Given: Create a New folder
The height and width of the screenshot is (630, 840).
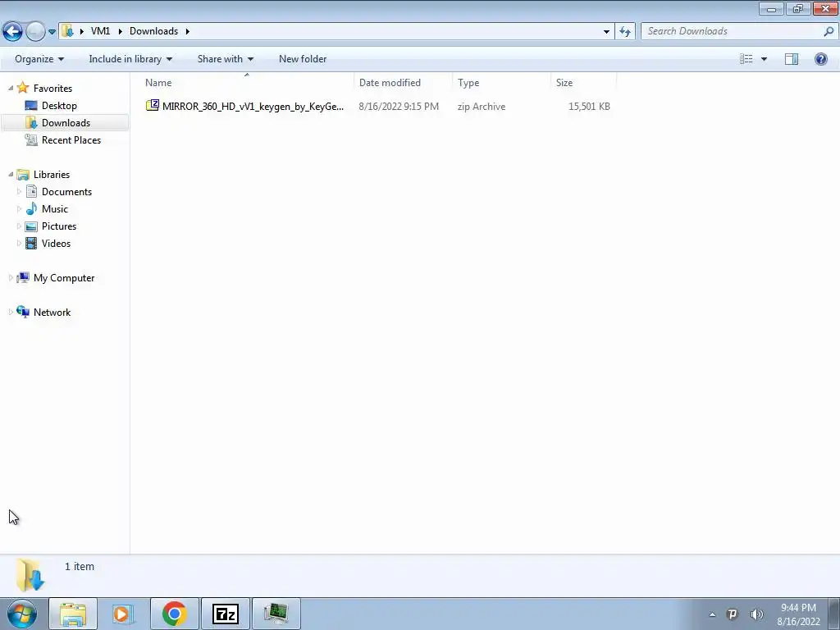Looking at the screenshot, I should tap(303, 59).
